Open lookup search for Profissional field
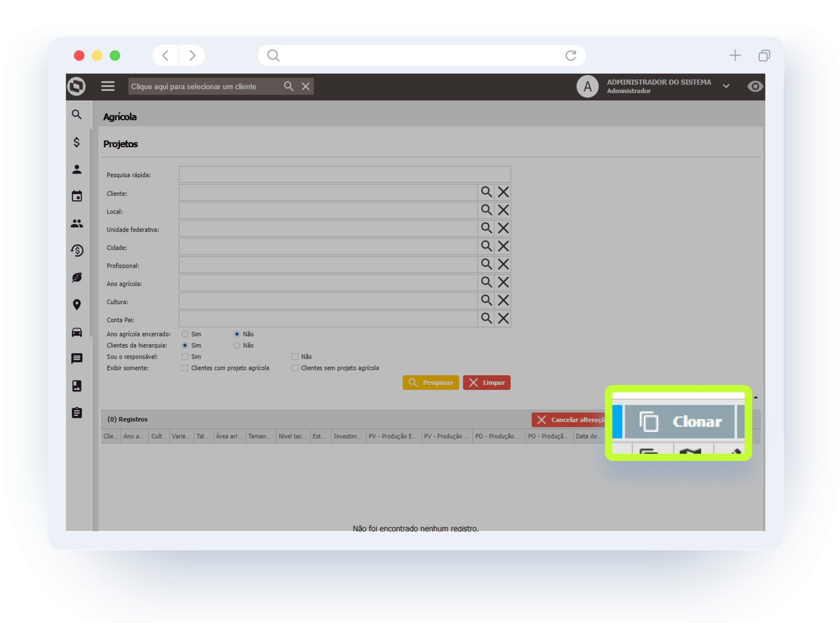The width and height of the screenshot is (840, 623). 487,264
